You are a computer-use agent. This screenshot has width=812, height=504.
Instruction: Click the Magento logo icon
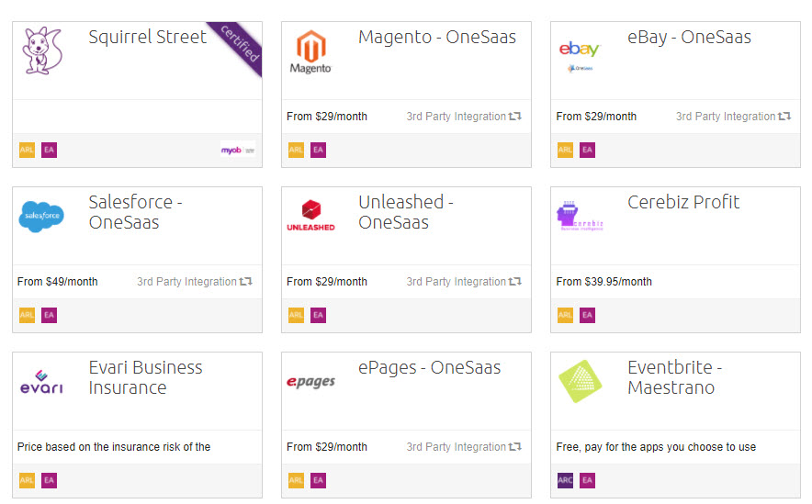[x=310, y=51]
